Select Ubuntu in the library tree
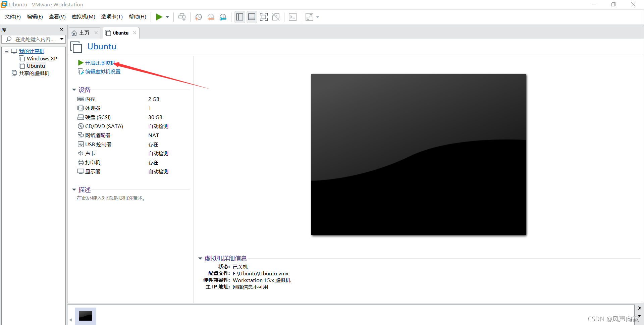The height and width of the screenshot is (325, 644). pyautogui.click(x=36, y=66)
